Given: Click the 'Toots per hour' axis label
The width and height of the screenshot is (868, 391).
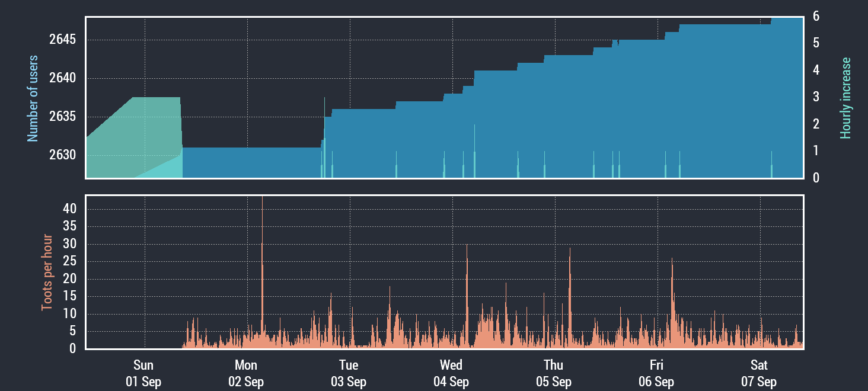Looking at the screenshot, I should tap(47, 273).
